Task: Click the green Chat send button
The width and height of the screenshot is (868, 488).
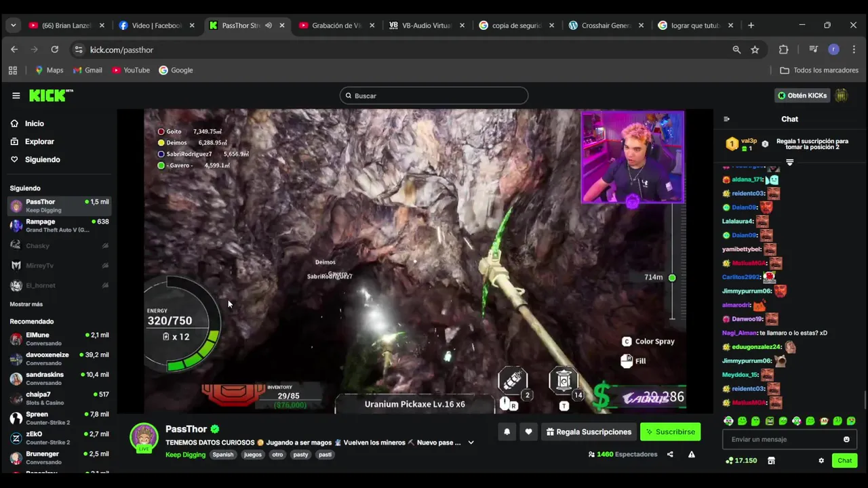Action: (844, 460)
